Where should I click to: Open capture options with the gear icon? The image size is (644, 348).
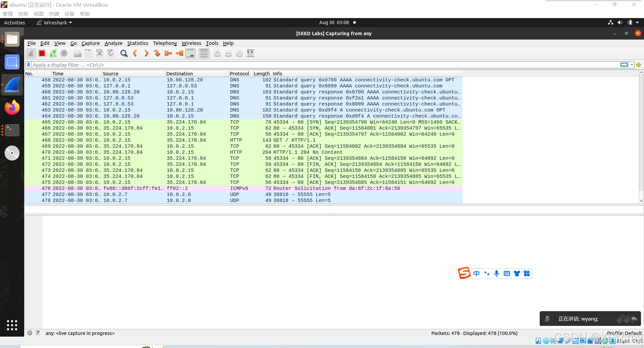(x=64, y=53)
